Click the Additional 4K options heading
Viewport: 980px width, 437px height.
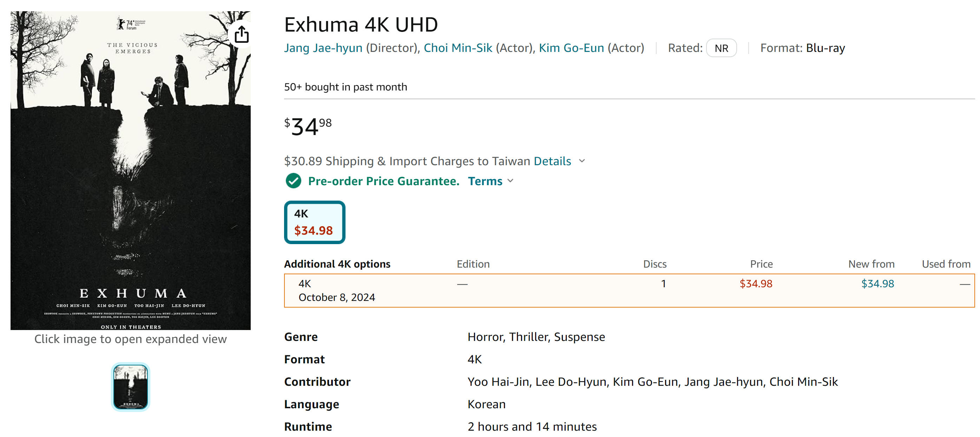point(337,264)
